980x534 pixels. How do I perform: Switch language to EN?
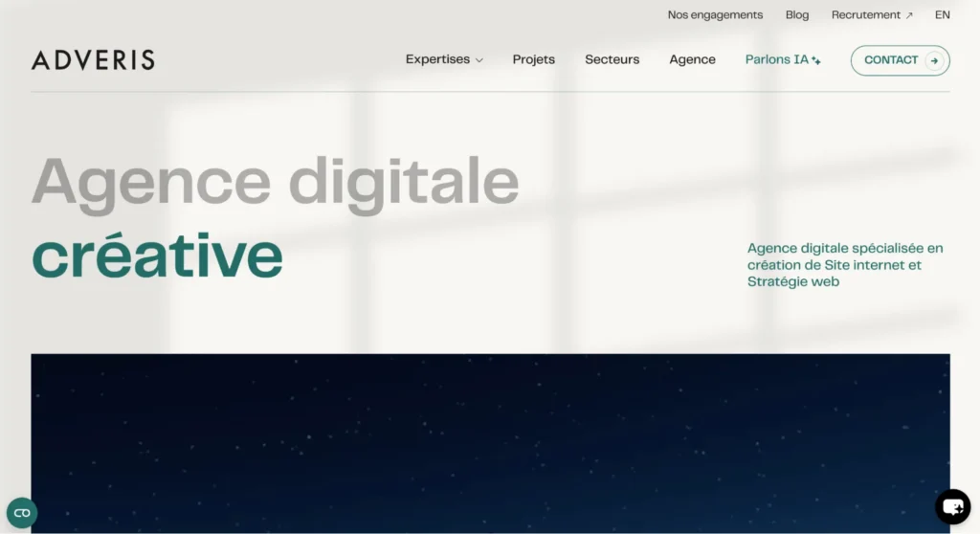[x=942, y=15]
